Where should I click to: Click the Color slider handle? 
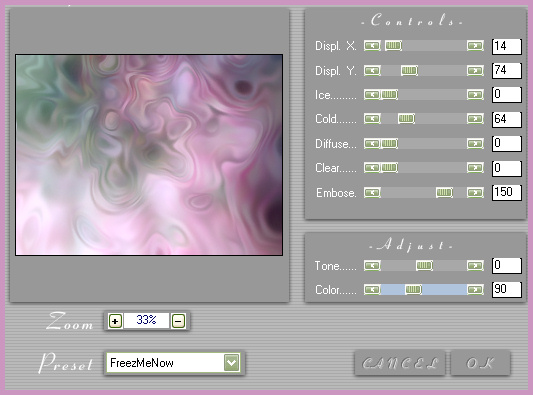(x=413, y=289)
